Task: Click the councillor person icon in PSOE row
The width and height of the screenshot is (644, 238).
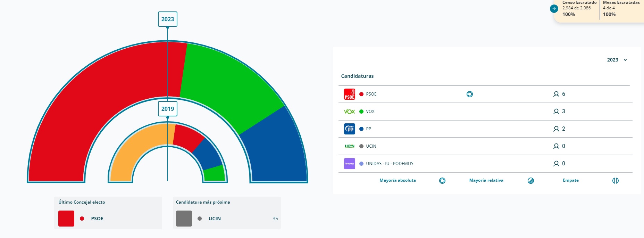Action: (556, 94)
